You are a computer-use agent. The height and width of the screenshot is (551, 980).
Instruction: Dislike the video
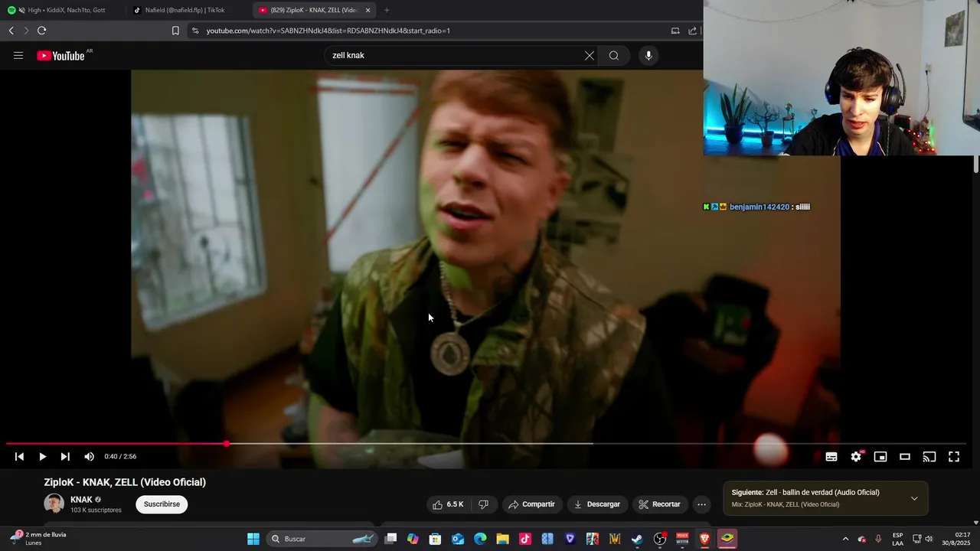coord(484,504)
